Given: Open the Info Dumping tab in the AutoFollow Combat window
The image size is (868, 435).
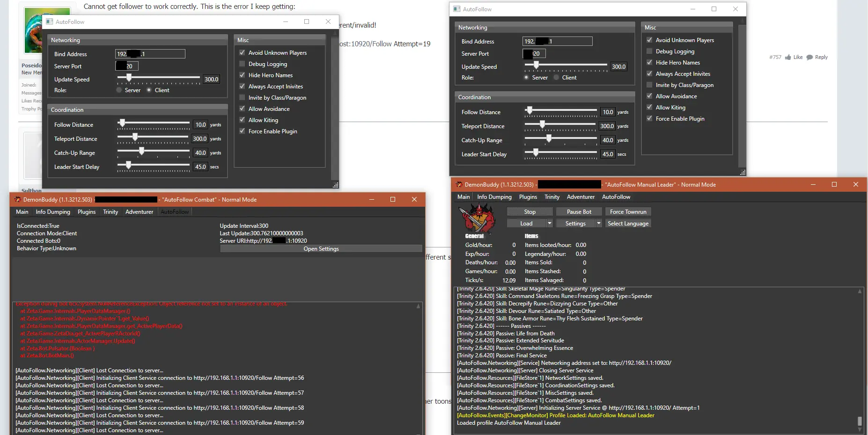Looking at the screenshot, I should 53,212.
